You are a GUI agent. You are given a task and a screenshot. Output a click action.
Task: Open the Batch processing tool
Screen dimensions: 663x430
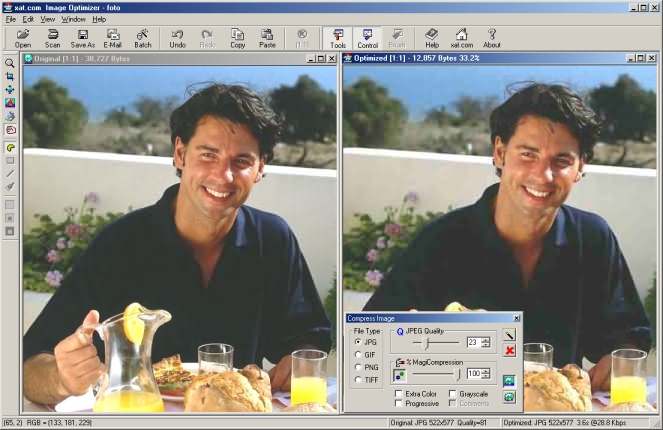(142, 38)
